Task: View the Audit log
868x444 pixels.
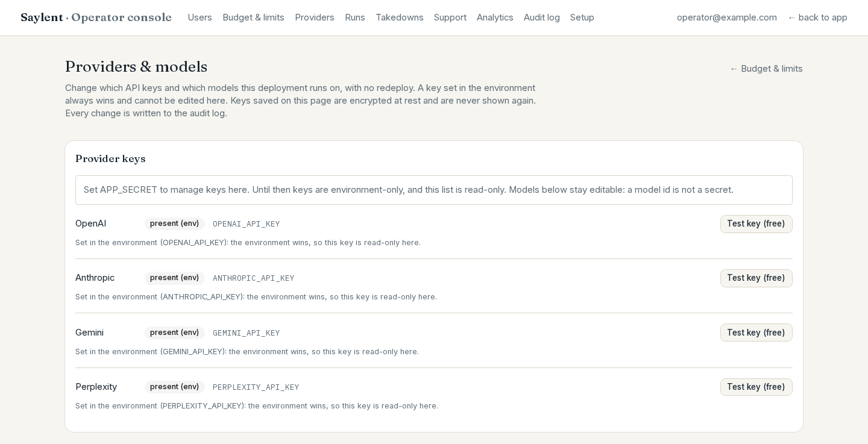Action: 542,17
